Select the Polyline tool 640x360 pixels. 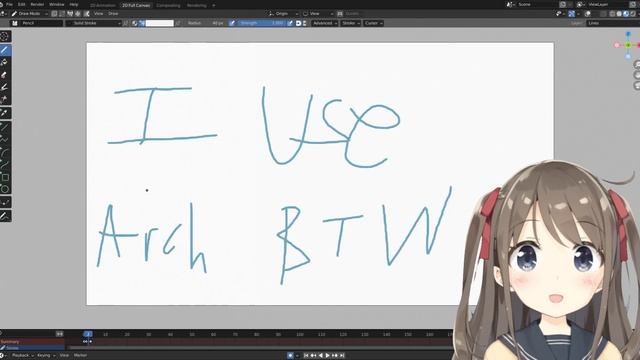pyautogui.click(x=4, y=139)
